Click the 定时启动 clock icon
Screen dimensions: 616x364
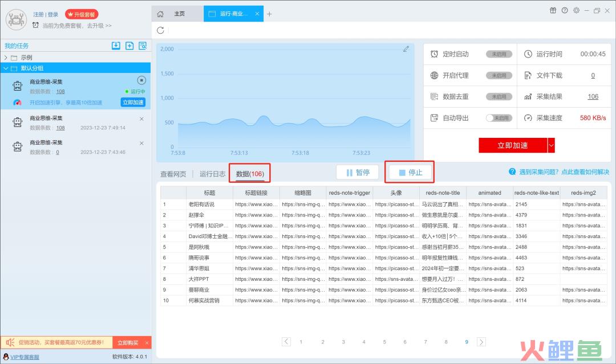click(x=434, y=54)
